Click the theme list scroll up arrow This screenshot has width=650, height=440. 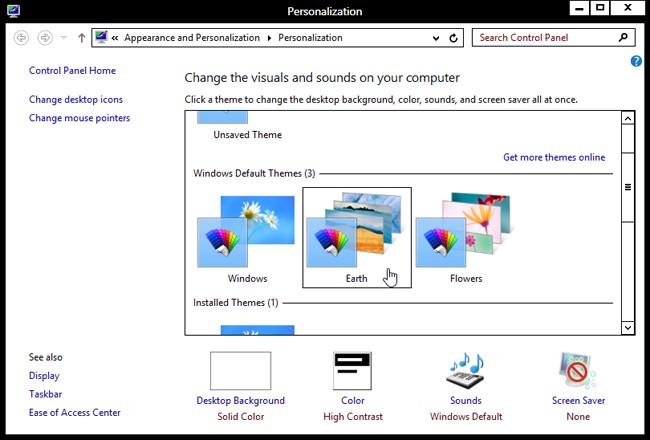628,119
